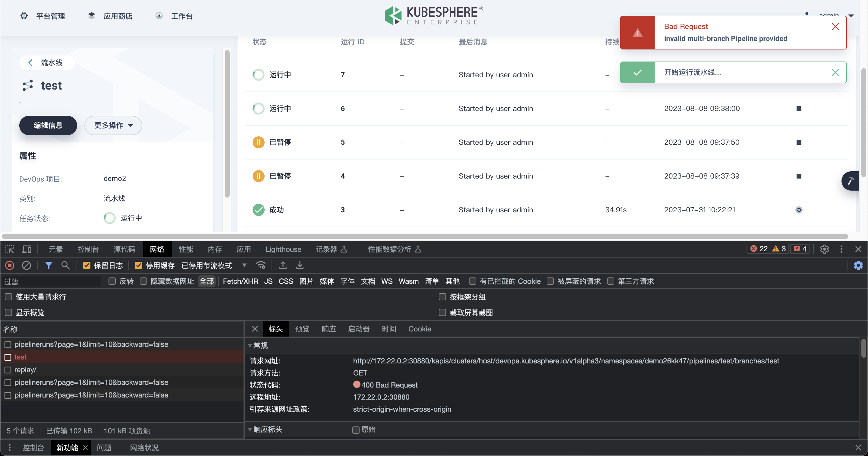868x456 pixels.
Task: Uncheck the 保留日志 checkbox
Action: 86,265
